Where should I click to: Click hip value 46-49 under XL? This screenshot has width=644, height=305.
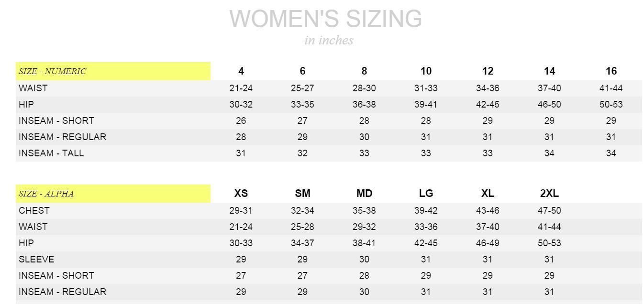click(488, 243)
